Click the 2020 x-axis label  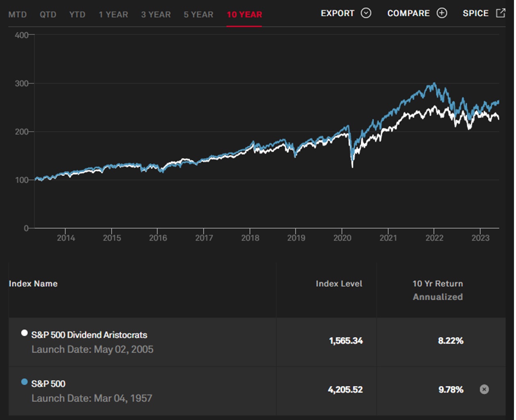[342, 238]
